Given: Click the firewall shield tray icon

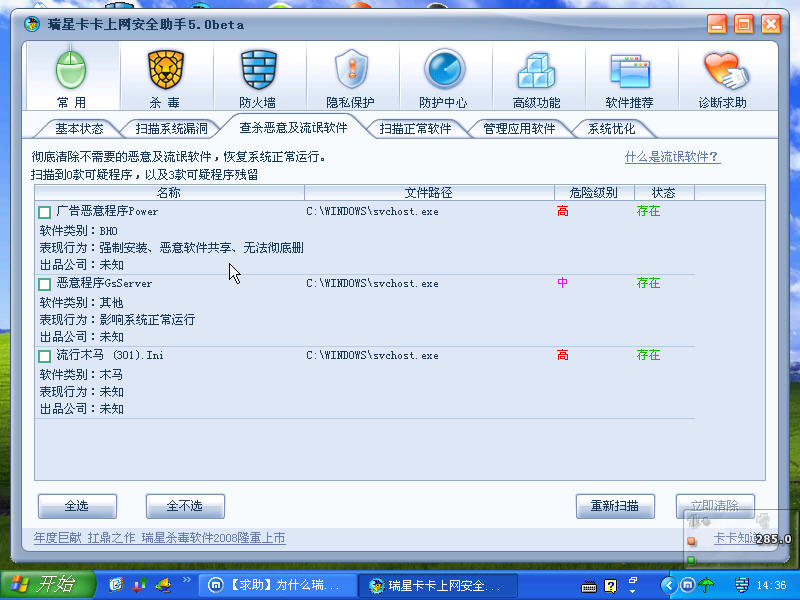Looking at the screenshot, I should click(741, 585).
